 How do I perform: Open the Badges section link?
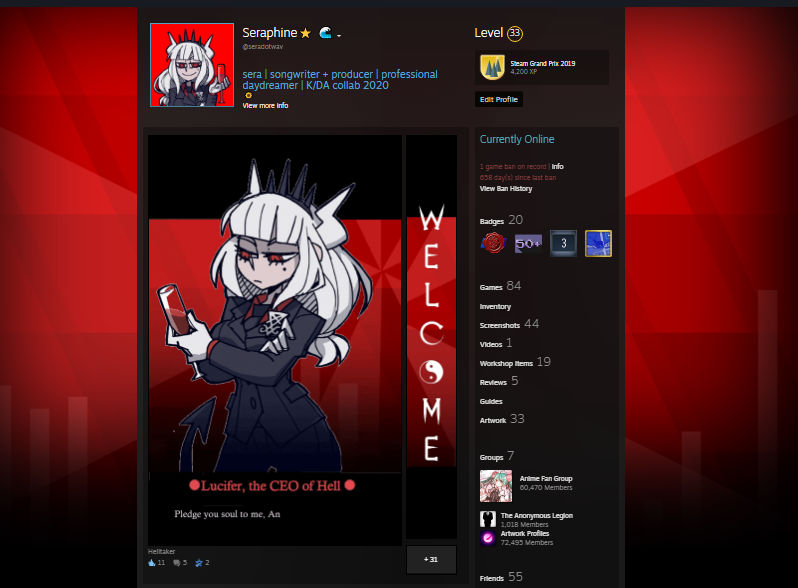coord(501,220)
